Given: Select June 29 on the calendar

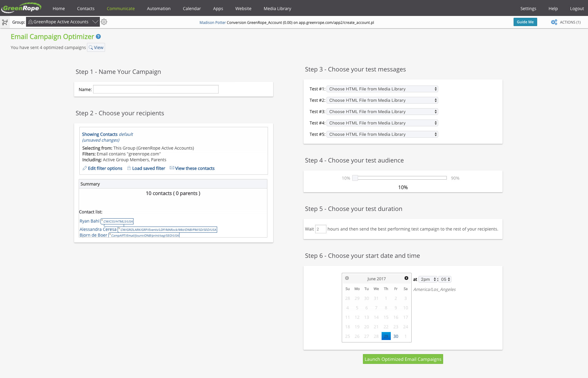Looking at the screenshot, I should (386, 336).
